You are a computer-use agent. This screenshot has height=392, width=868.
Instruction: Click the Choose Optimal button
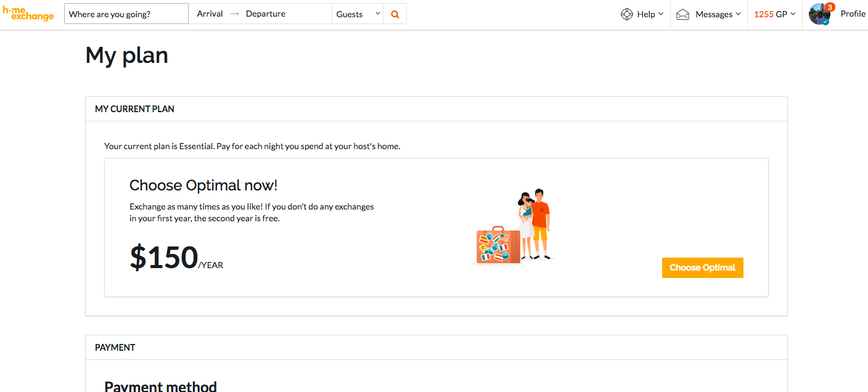[x=703, y=267]
